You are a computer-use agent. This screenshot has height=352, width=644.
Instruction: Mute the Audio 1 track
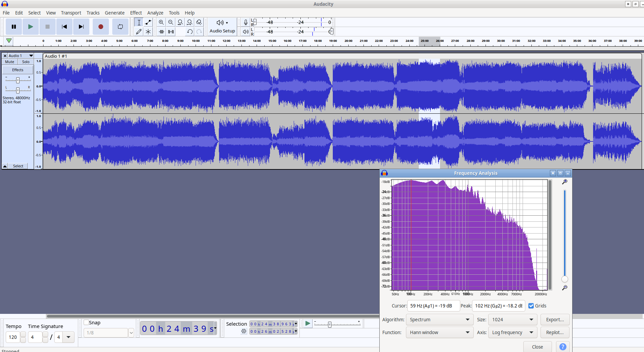point(10,62)
